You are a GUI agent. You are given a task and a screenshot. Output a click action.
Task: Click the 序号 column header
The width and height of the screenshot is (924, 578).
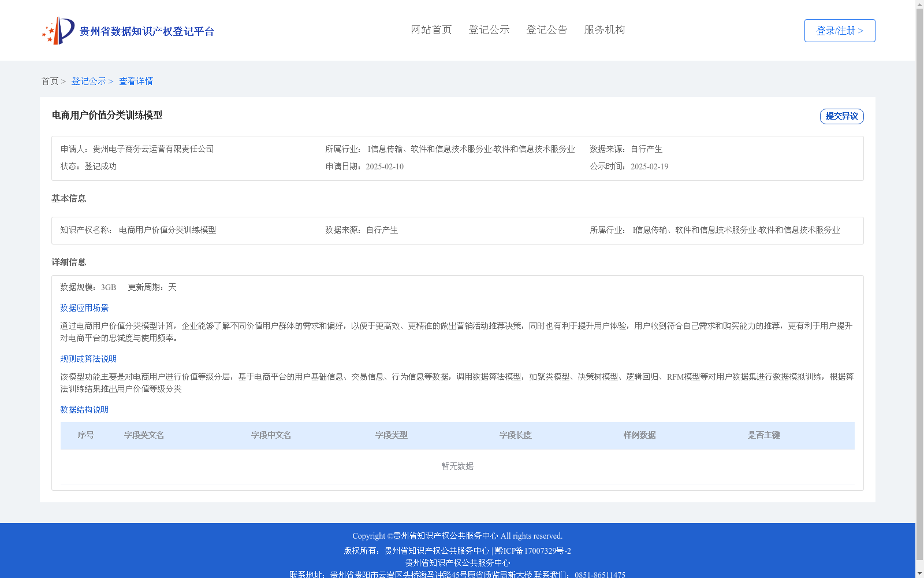point(86,435)
